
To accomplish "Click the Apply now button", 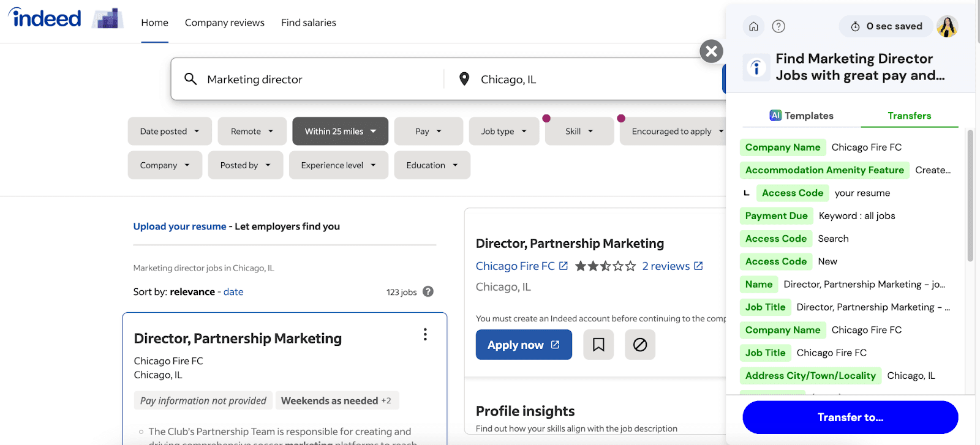I will 524,345.
